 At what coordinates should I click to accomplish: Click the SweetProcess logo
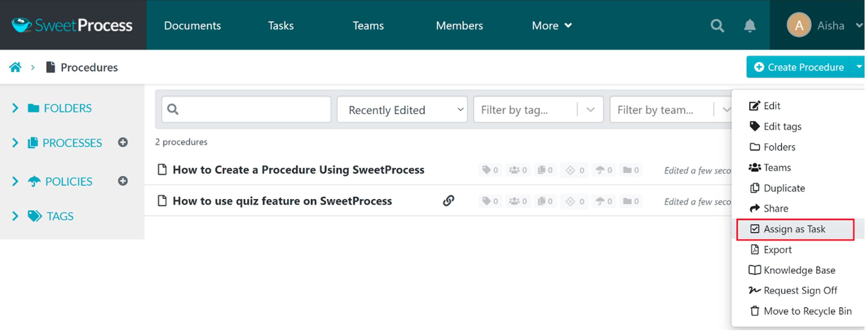pyautogui.click(x=72, y=25)
